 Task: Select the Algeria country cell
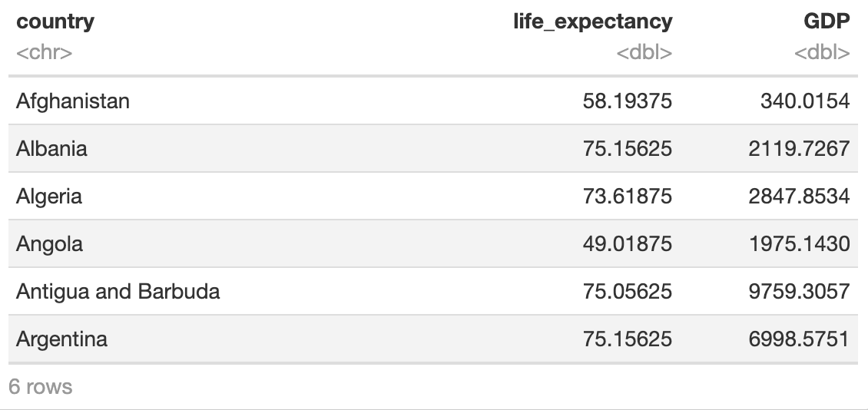click(x=49, y=196)
